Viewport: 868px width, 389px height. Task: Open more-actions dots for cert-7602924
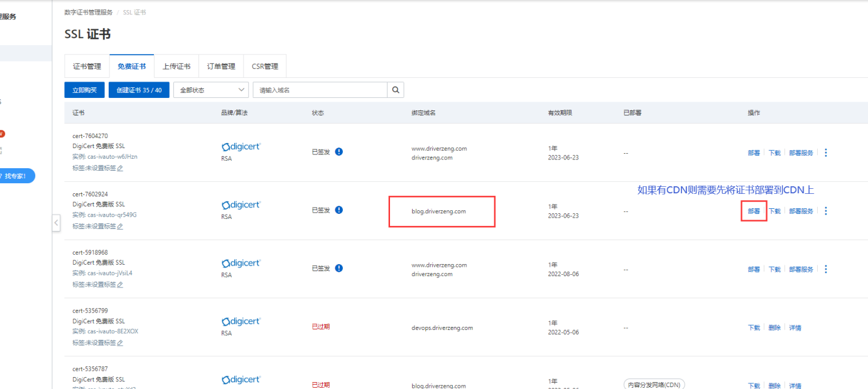coord(826,211)
